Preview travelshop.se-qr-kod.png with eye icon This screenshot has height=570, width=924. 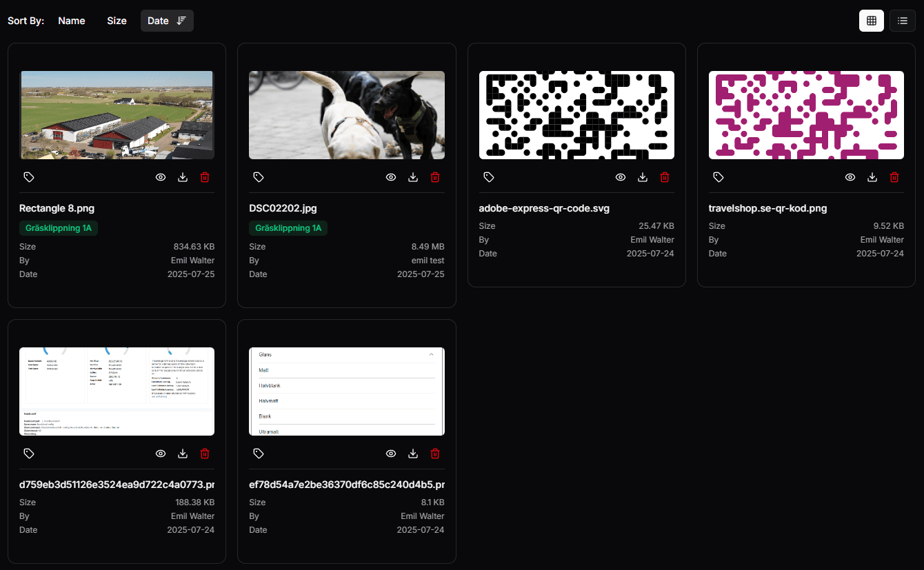point(850,177)
